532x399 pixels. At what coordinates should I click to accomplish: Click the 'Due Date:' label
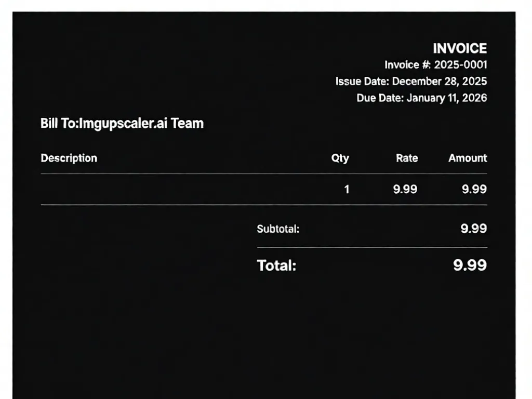coord(380,98)
